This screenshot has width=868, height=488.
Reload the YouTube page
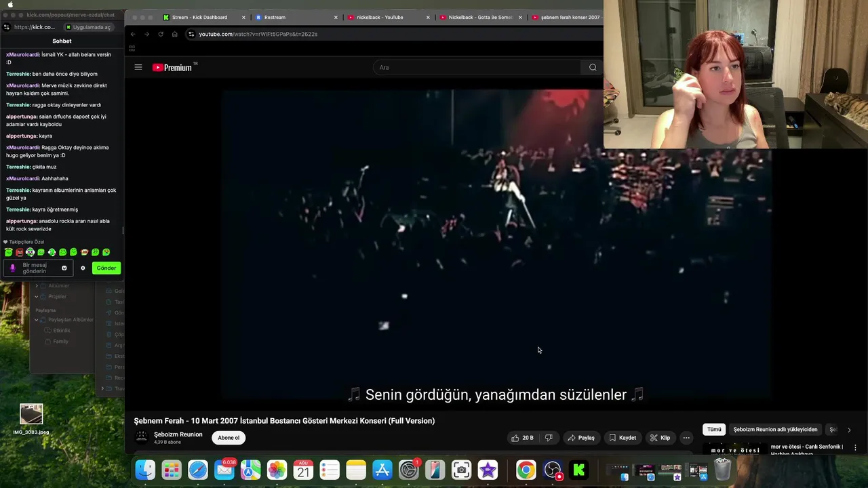[x=161, y=34]
